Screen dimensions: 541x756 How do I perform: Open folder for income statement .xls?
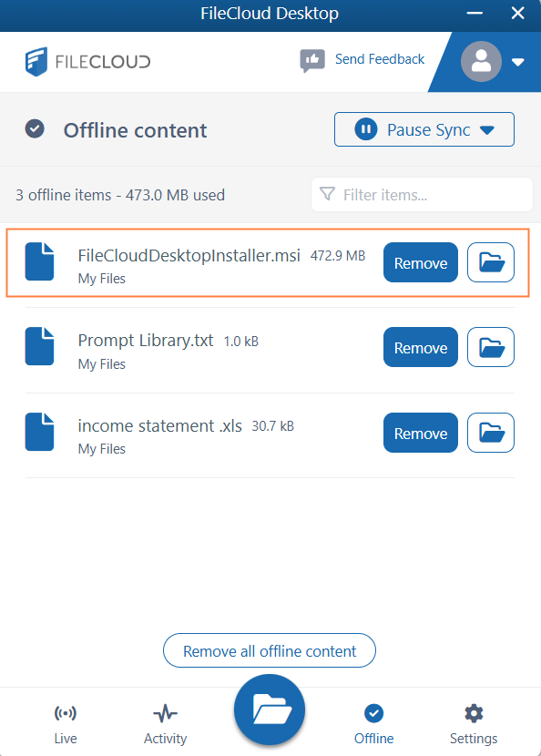[491, 433]
